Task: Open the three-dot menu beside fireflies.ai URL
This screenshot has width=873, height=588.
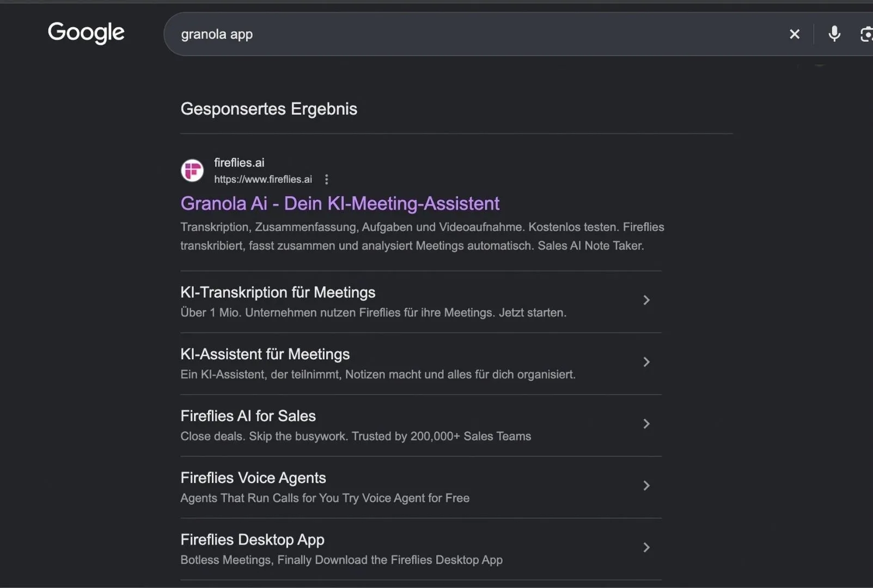Action: (326, 179)
